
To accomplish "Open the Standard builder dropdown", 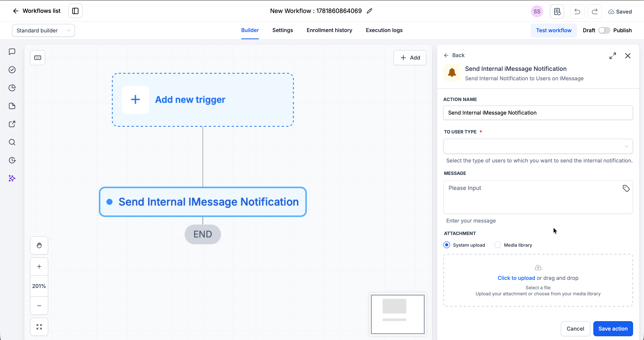I will [x=43, y=30].
